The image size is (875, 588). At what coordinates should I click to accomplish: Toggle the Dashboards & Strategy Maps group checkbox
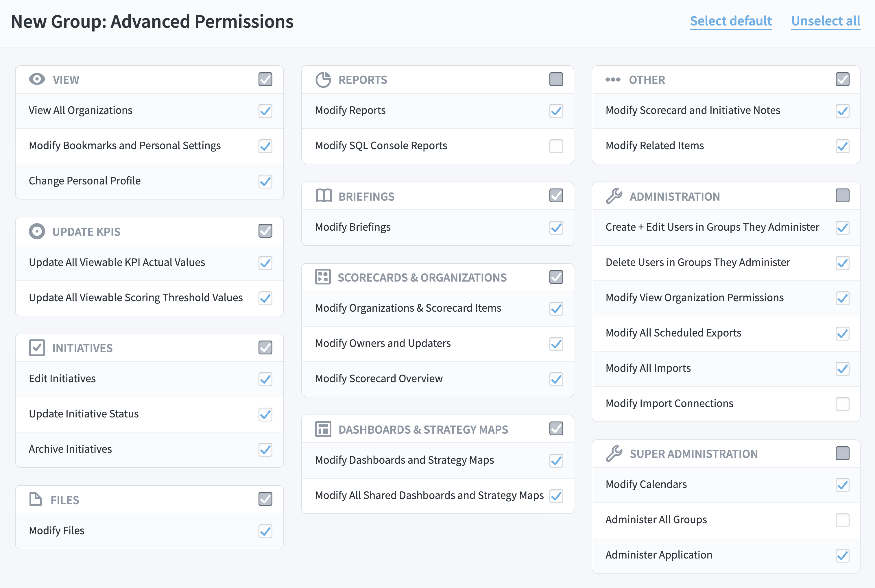[x=556, y=428]
